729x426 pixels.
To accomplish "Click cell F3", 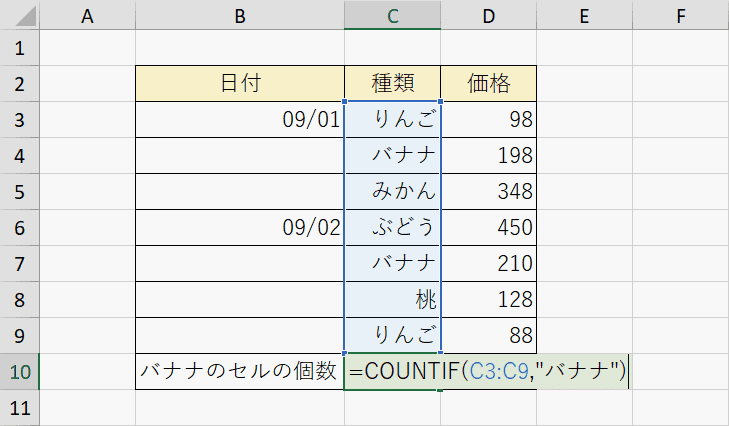I will [681, 120].
